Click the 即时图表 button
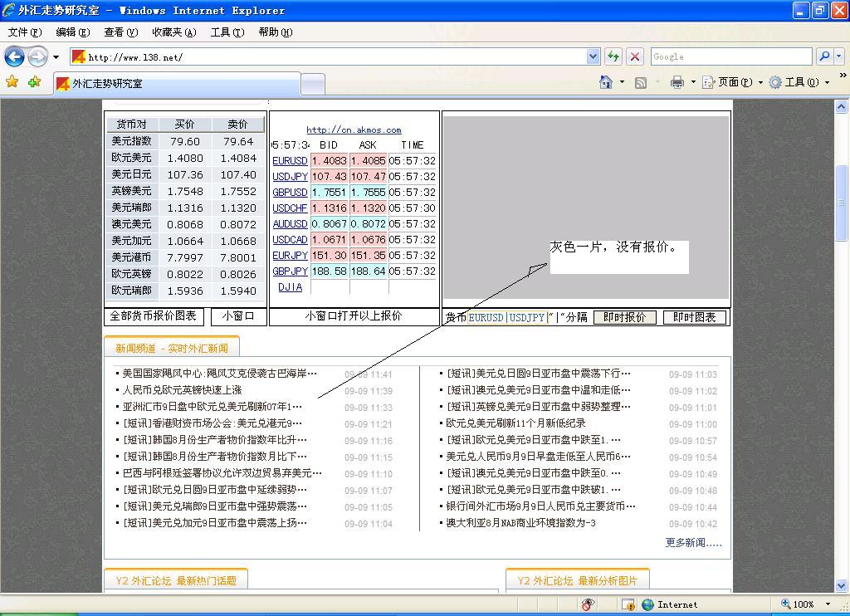 [695, 317]
